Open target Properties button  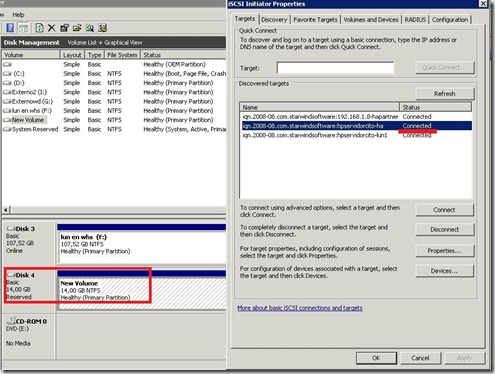tap(444, 251)
